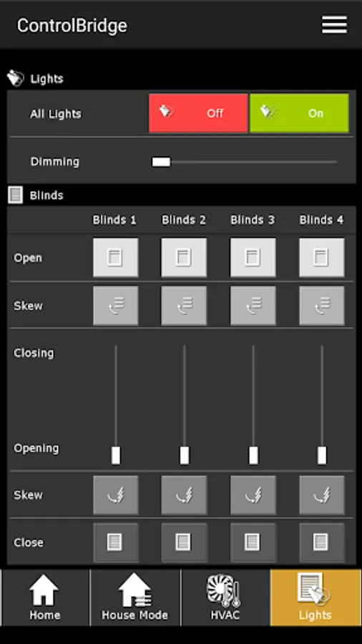The width and height of the screenshot is (362, 644).
Task: Close Blinds 2 with its Close icon
Action: (184, 542)
